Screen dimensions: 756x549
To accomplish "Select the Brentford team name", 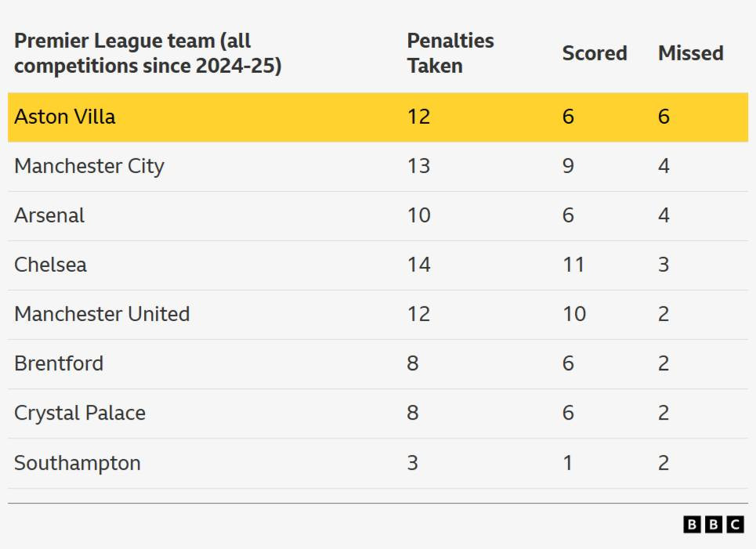I will (59, 363).
